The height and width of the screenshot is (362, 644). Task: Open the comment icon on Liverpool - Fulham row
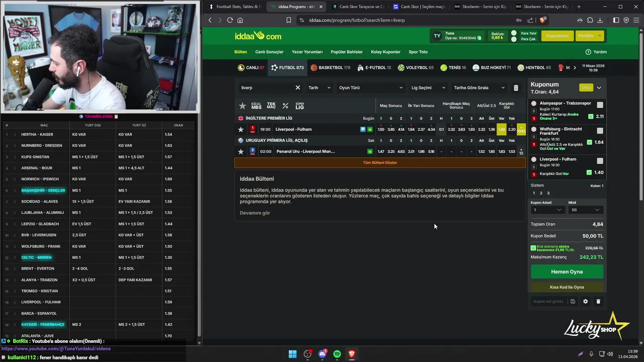click(x=363, y=129)
